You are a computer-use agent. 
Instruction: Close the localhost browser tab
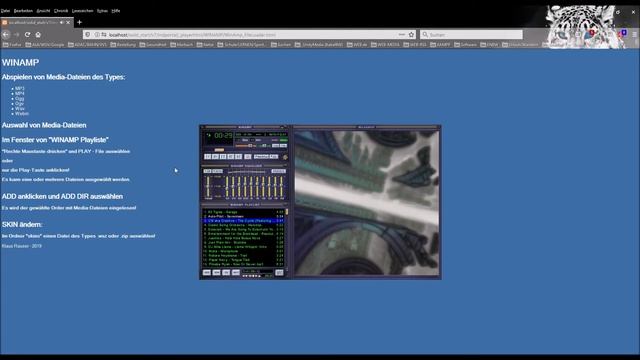(x=68, y=22)
